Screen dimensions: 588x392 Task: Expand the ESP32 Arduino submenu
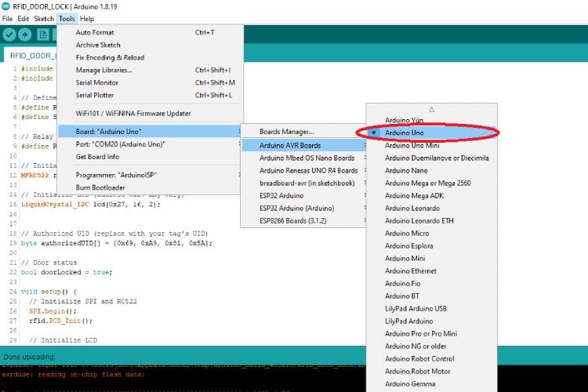coord(304,196)
